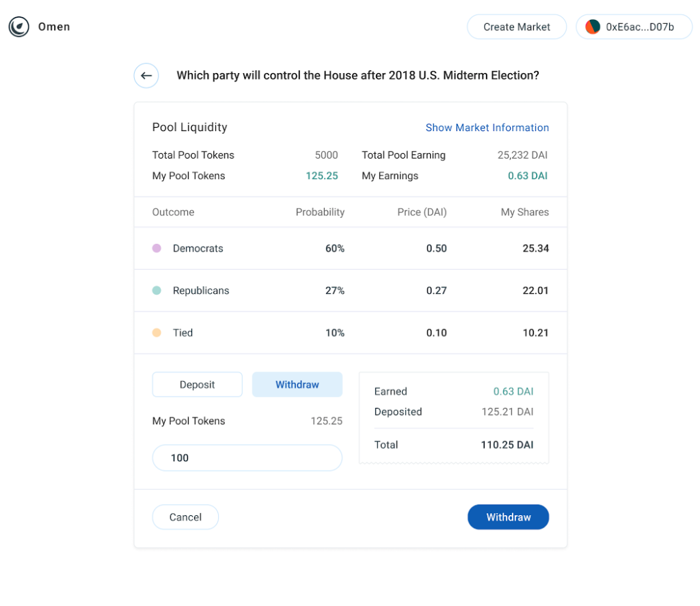Confirm with the blue Withdraw button
Image resolution: width=700 pixels, height=606 pixels.
point(509,517)
